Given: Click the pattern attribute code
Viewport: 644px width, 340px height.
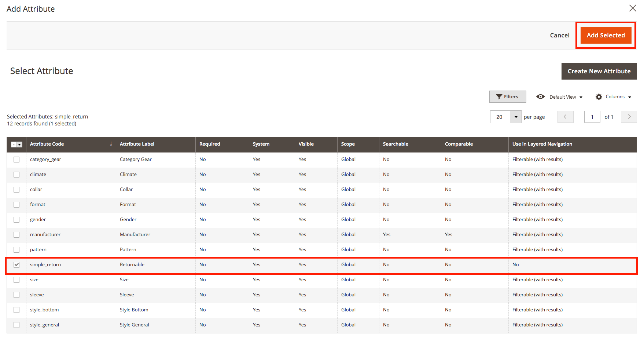Looking at the screenshot, I should point(38,249).
